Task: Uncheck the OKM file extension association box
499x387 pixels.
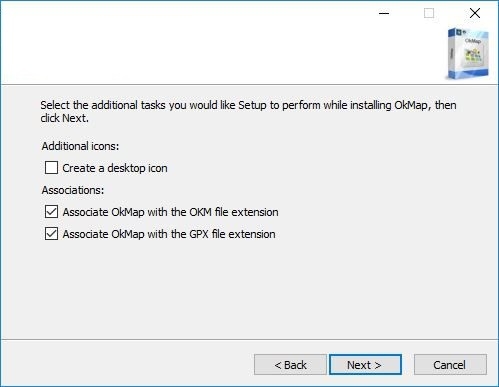Action: pyautogui.click(x=51, y=212)
